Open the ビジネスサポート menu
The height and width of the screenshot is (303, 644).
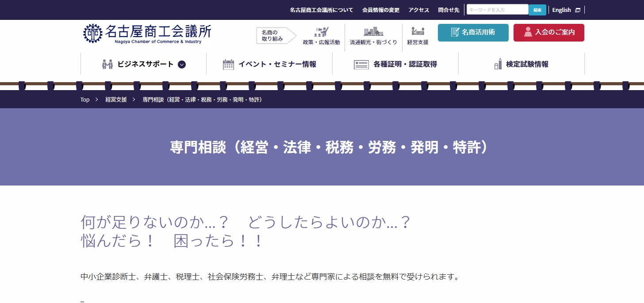pyautogui.click(x=145, y=64)
